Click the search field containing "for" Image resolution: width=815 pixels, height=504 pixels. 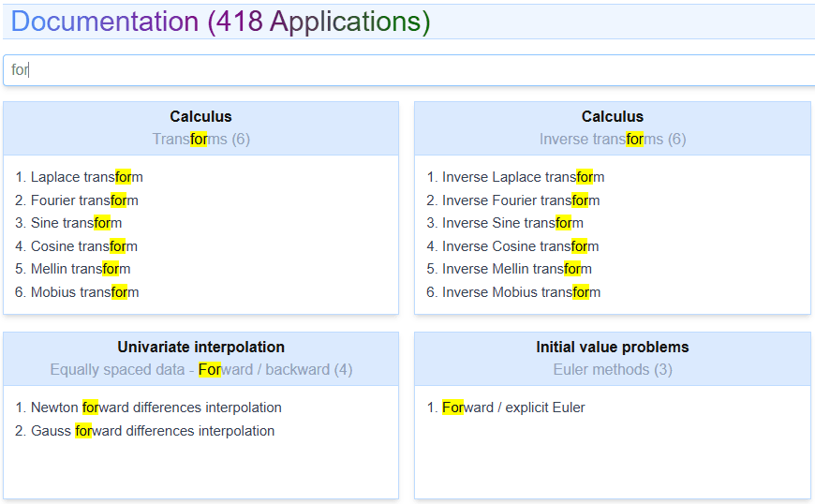408,70
